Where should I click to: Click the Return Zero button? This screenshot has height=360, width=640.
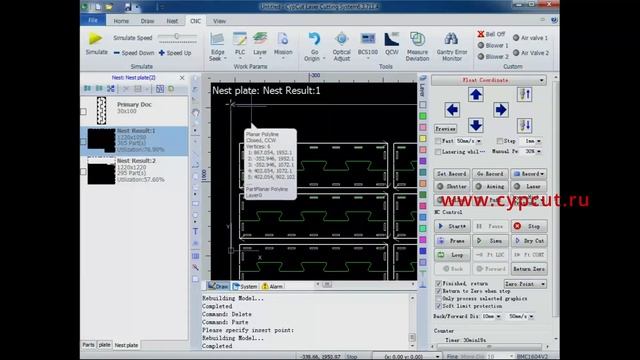529,269
